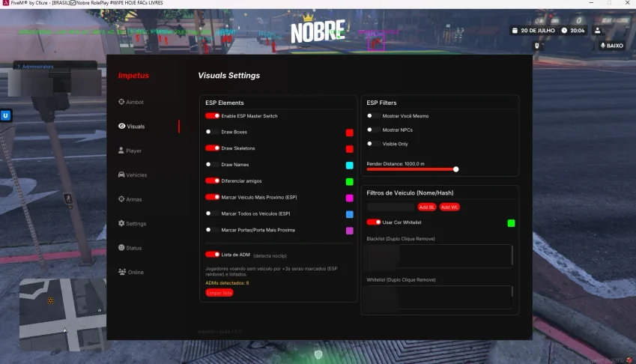Open the magenta swatch for Marcar Veiculo Mais Proximo
The width and height of the screenshot is (636, 364).
tap(349, 198)
